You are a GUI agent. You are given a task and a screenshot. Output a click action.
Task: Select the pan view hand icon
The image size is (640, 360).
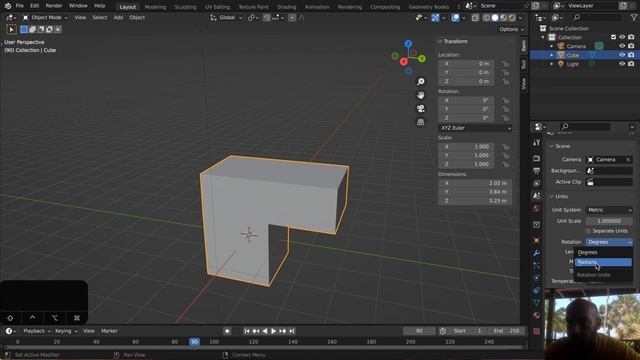(420, 95)
